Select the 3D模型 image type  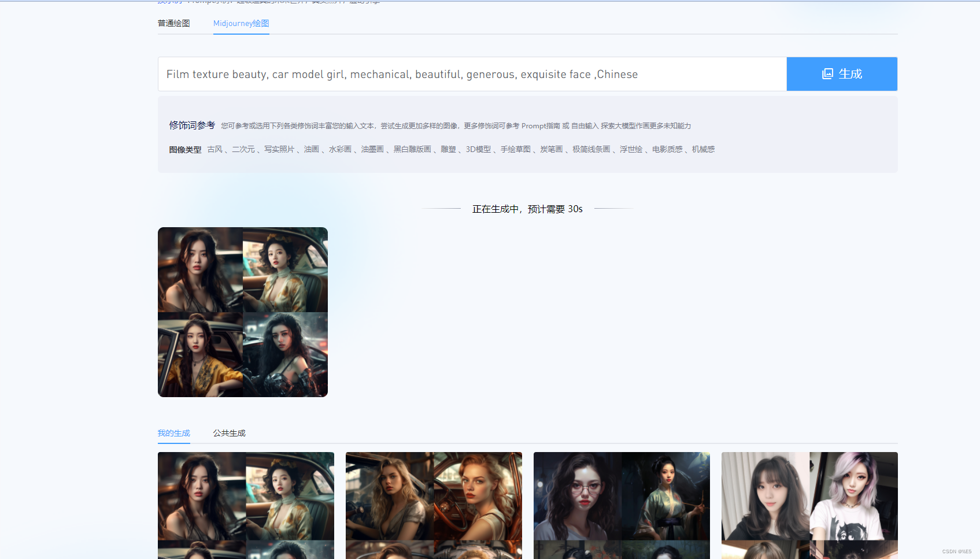[478, 149]
